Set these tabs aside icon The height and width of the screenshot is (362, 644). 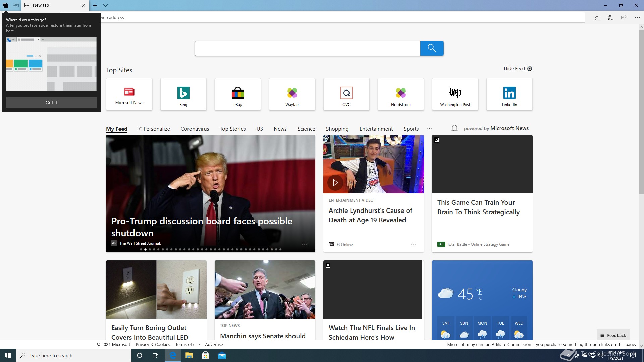tap(16, 5)
